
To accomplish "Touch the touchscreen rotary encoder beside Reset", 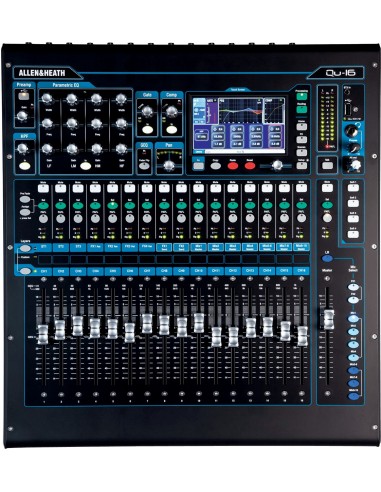I will (x=277, y=165).
